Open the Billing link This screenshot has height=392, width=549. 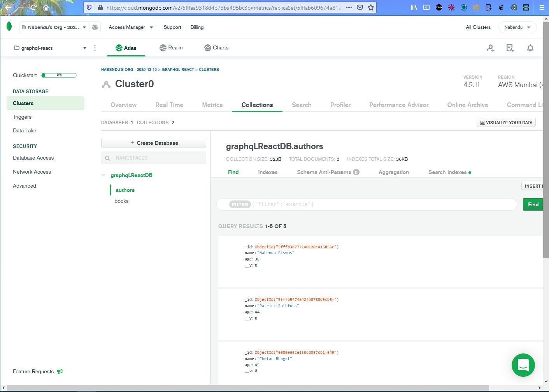197,27
